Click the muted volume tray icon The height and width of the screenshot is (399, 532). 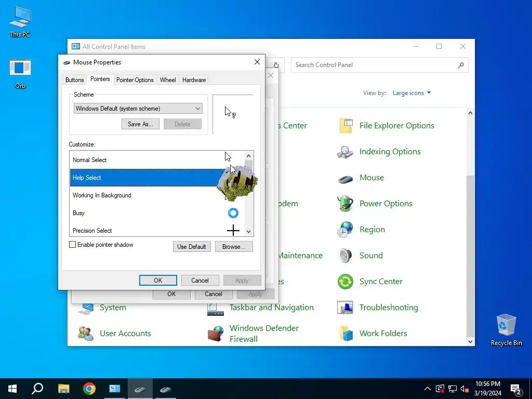click(x=464, y=389)
